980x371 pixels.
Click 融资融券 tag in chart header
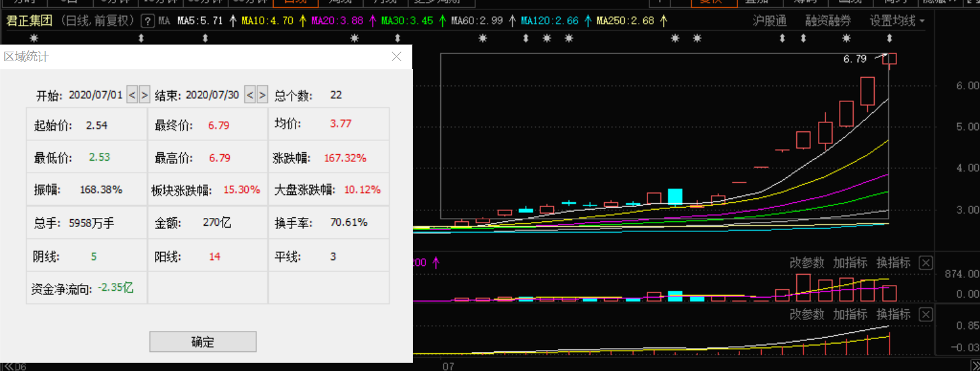[x=828, y=21]
